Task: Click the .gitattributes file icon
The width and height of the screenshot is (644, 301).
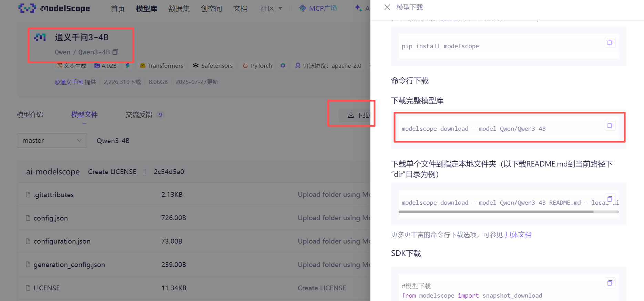Action: [28, 195]
